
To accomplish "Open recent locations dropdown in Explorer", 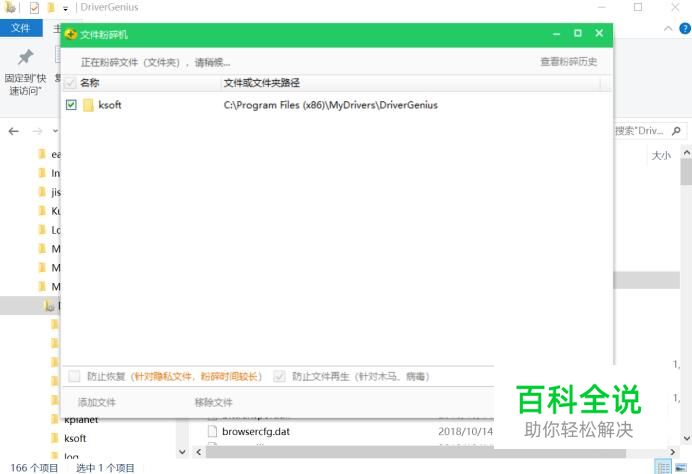I will (55, 131).
